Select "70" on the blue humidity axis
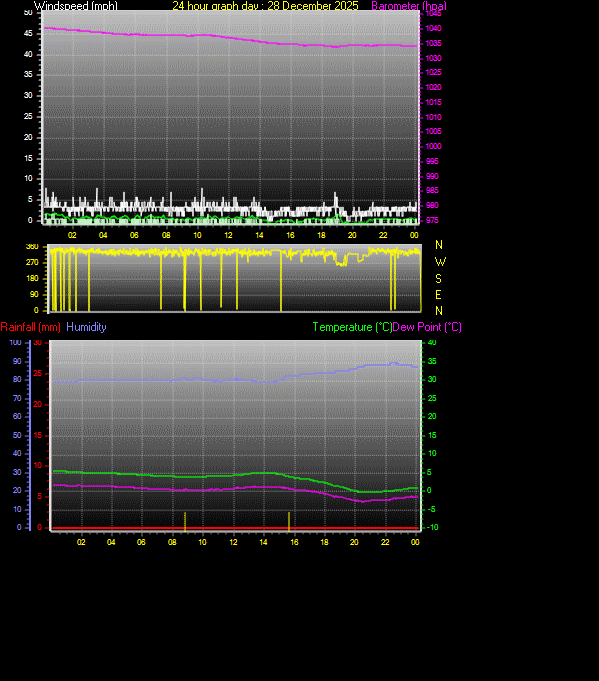 coord(17,398)
